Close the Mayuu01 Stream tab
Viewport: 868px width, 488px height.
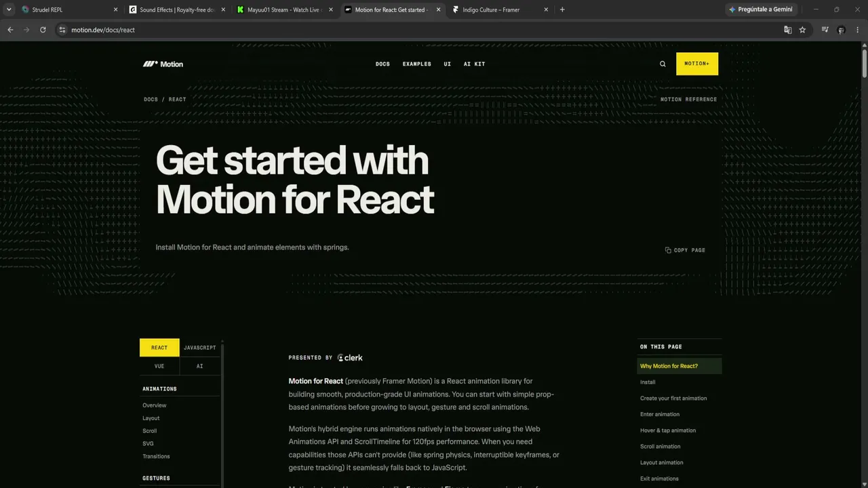tap(331, 9)
